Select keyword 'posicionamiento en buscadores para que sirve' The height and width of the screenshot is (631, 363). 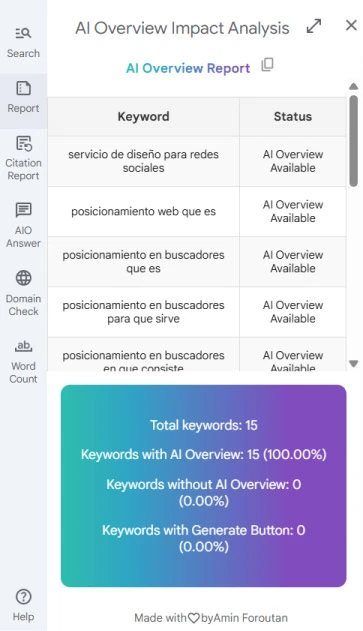pos(143,312)
